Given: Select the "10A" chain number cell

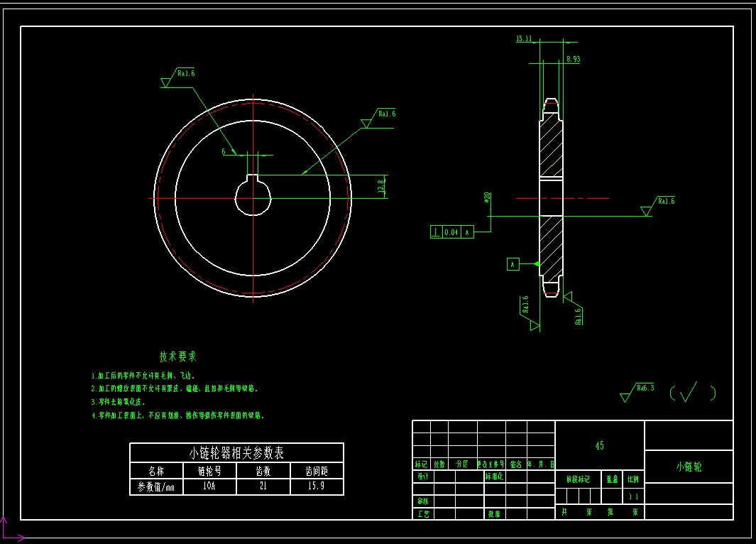Looking at the screenshot, I should (x=209, y=486).
